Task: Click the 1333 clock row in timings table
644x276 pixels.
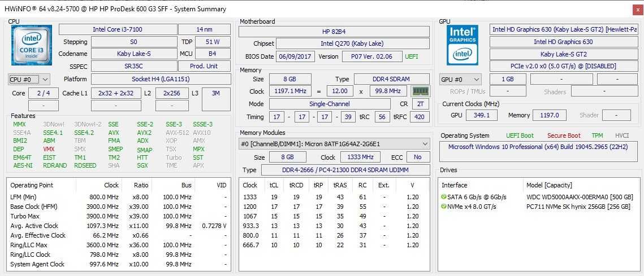Action: click(334, 197)
